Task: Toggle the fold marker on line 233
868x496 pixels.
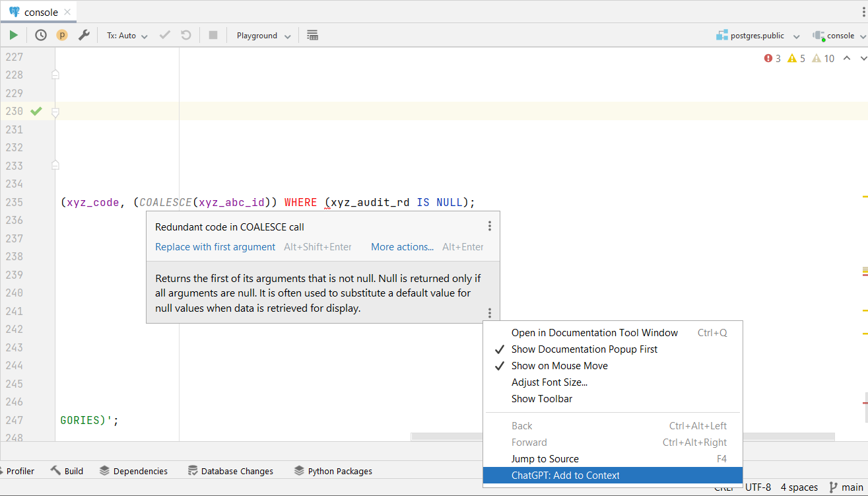Action: point(55,165)
